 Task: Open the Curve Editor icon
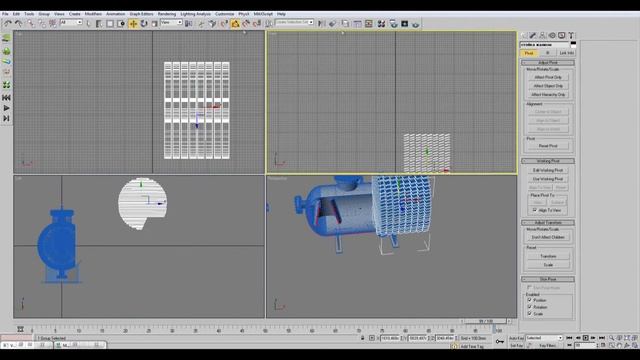(x=358, y=24)
